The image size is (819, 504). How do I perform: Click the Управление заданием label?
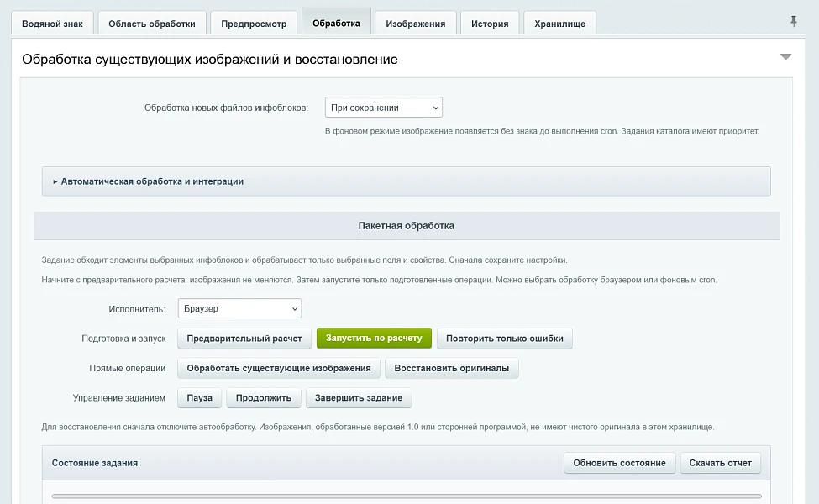[119, 398]
